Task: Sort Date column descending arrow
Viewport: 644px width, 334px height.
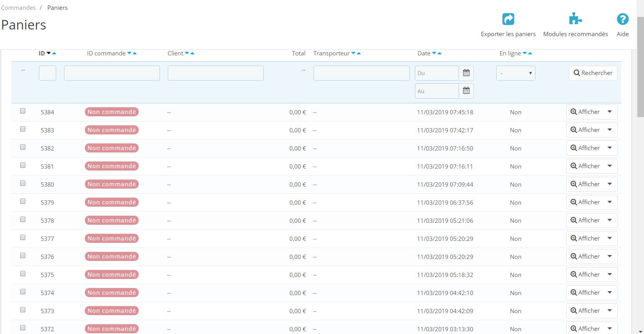Action: point(434,53)
